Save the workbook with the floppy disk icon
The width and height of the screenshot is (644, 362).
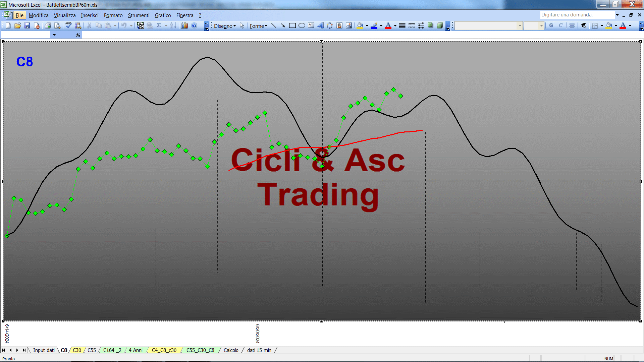(27, 25)
